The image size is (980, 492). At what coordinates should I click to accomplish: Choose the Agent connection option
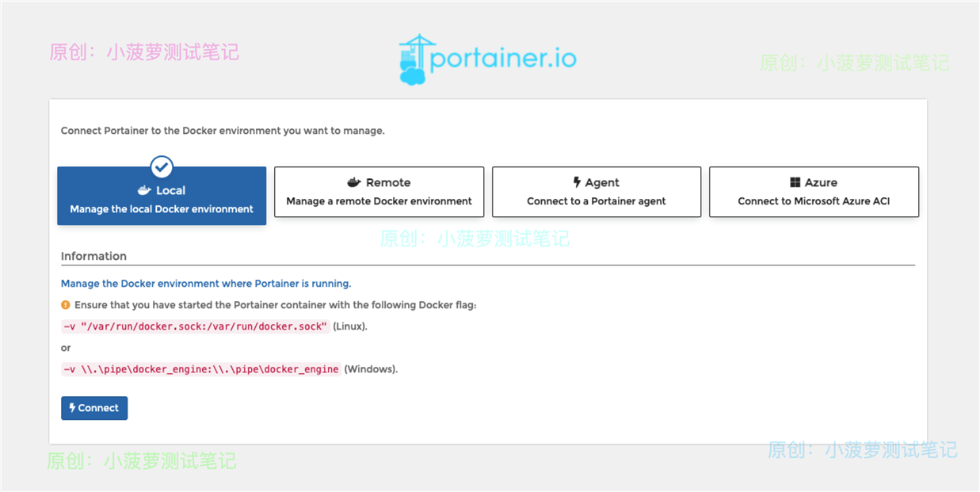click(597, 192)
